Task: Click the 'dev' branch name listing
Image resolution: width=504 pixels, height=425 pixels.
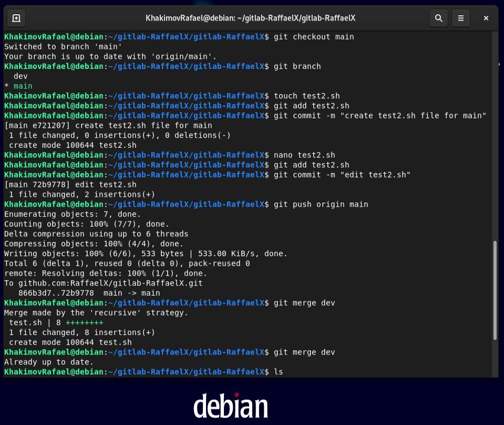Action: coord(20,76)
